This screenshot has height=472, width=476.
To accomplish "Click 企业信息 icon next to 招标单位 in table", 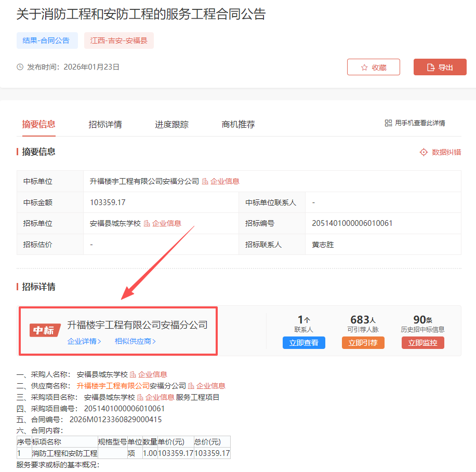I will (x=147, y=223).
